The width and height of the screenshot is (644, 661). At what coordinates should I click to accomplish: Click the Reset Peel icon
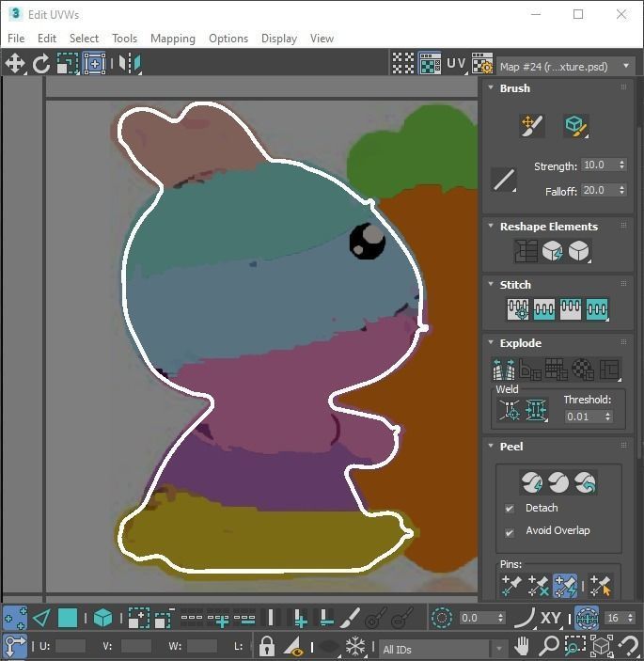(585, 482)
